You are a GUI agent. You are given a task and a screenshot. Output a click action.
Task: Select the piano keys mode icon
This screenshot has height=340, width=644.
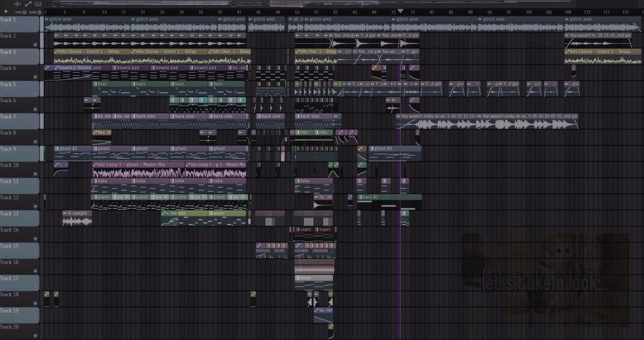[38, 4]
